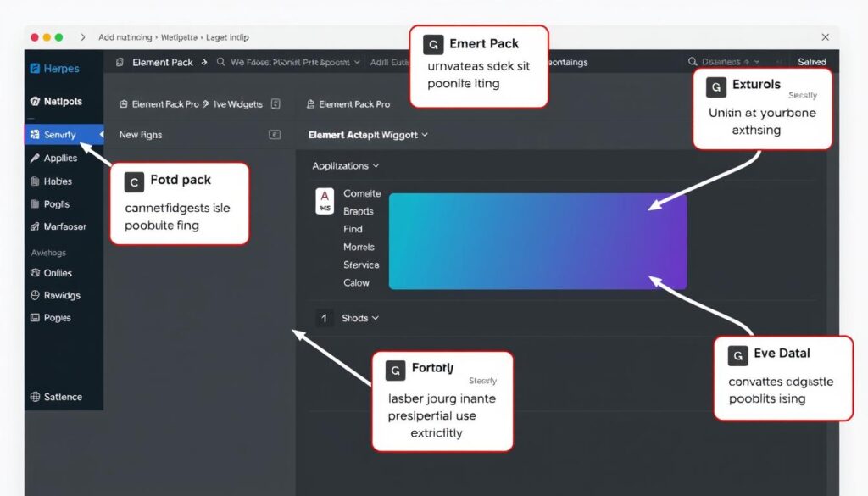Click the number 1 box beside Shods
868x496 pixels.
pos(325,318)
